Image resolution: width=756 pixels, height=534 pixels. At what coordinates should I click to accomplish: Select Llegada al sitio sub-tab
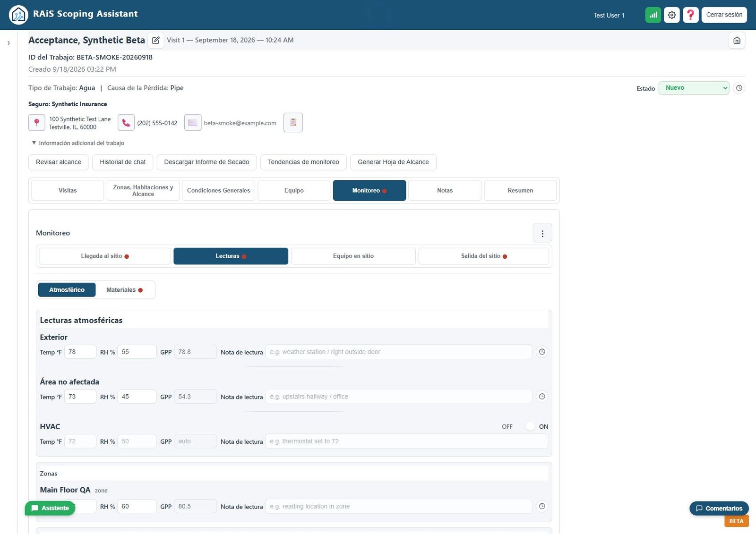[x=105, y=256]
